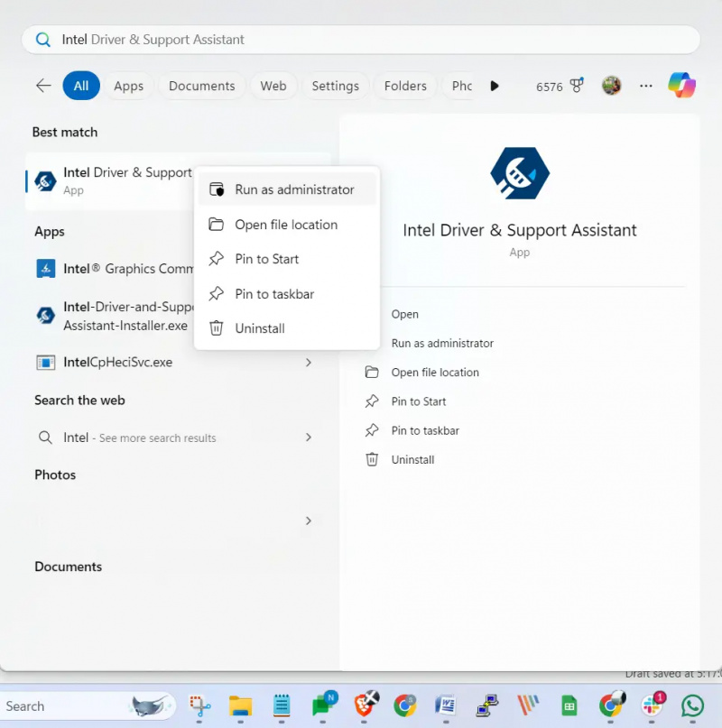The image size is (722, 728).
Task: Select the partially shown Photos filter tab
Action: pos(460,86)
